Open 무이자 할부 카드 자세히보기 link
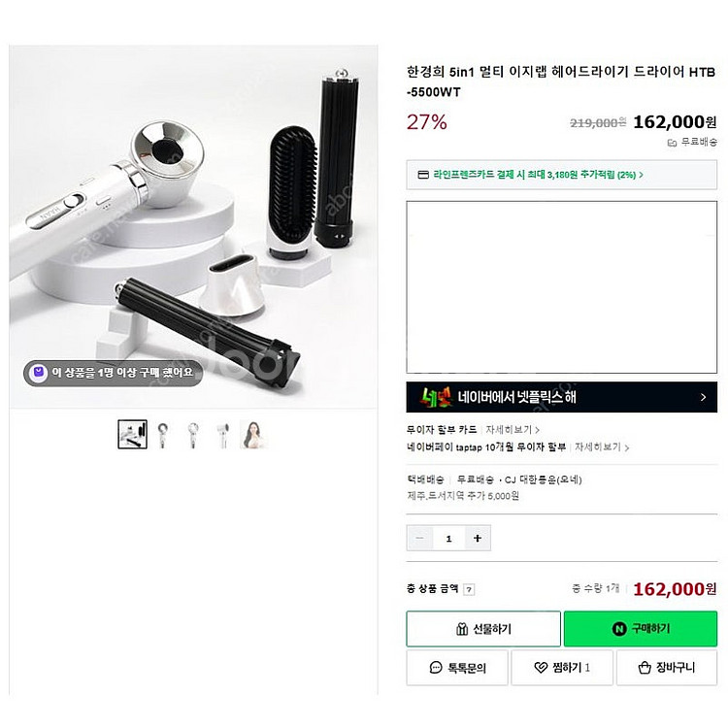This screenshot has height=728, width=728. (x=513, y=430)
